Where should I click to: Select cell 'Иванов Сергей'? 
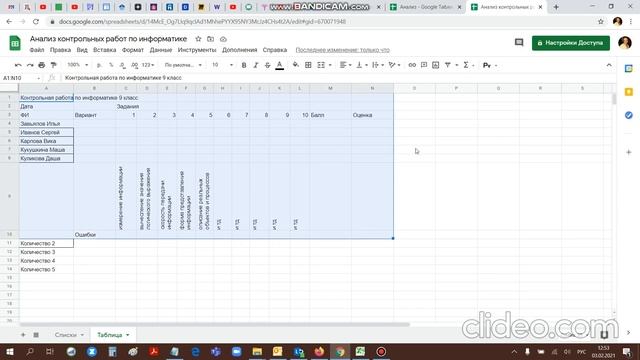tap(46, 132)
